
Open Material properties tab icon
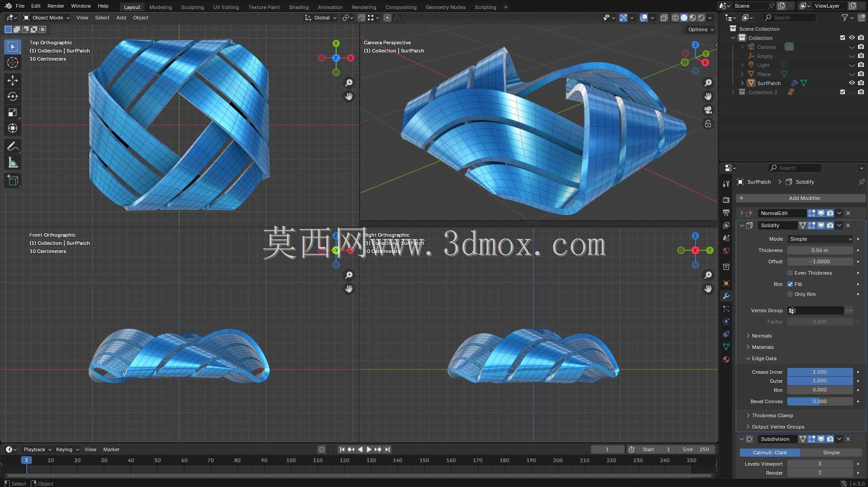(726, 359)
